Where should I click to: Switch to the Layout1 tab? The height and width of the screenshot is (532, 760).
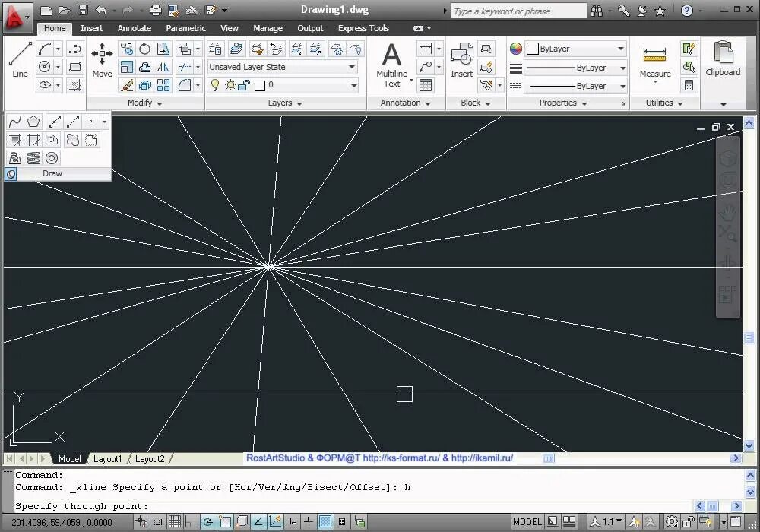tap(107, 459)
